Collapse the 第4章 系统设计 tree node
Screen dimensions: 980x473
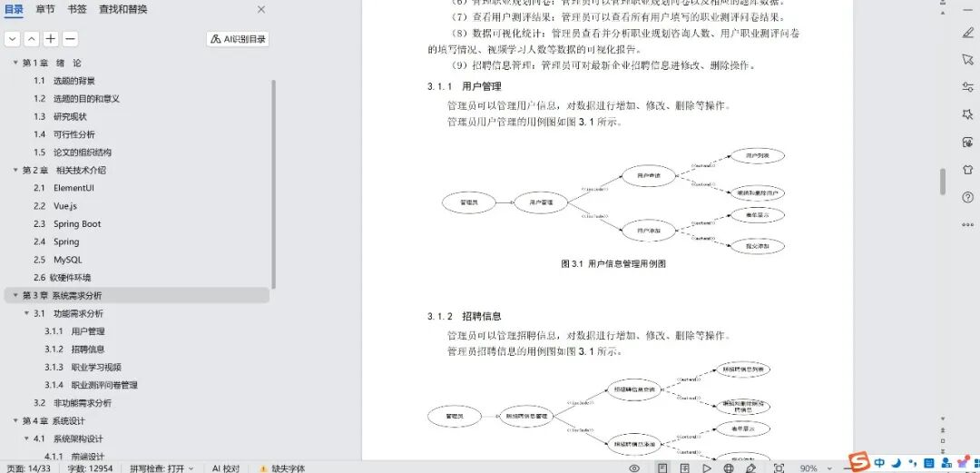coord(15,420)
